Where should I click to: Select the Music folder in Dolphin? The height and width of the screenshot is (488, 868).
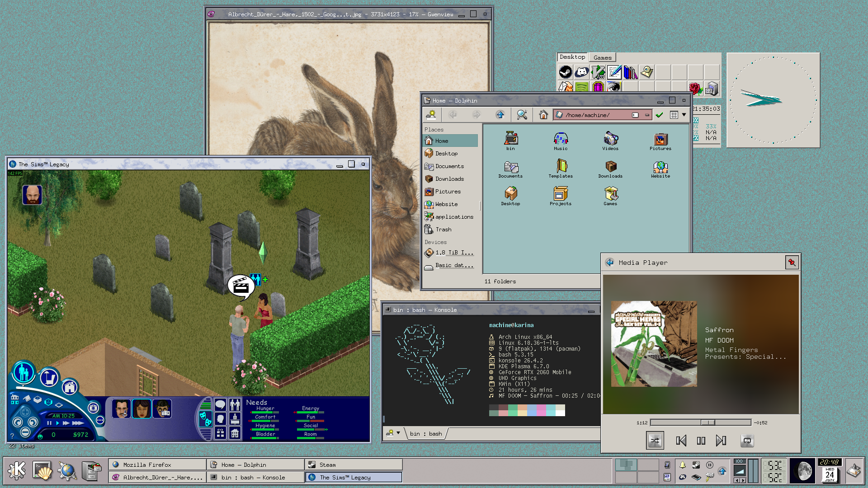(x=561, y=141)
